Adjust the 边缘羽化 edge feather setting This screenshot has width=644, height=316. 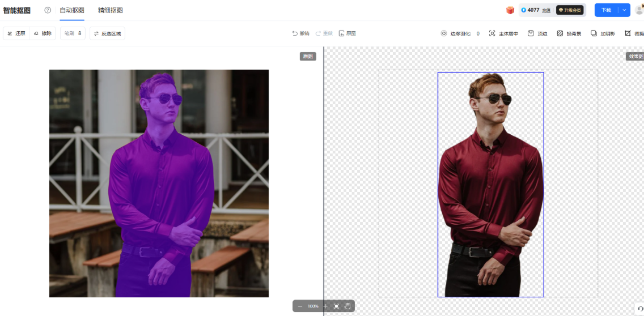point(460,33)
